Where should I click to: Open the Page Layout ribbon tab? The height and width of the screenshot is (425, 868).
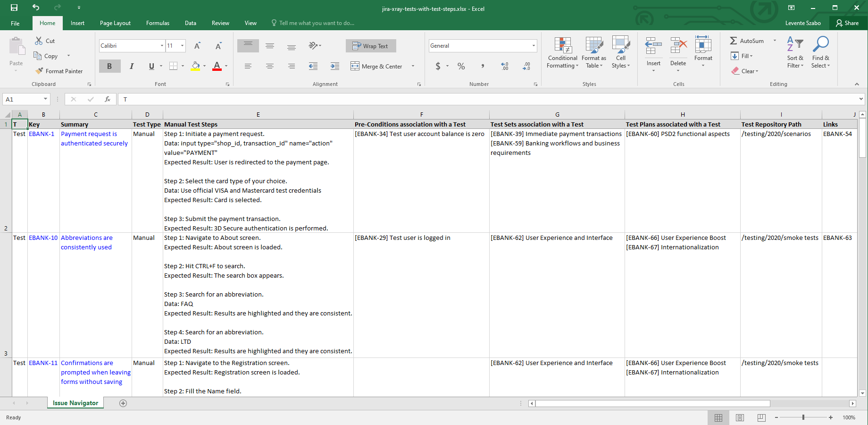coord(115,23)
